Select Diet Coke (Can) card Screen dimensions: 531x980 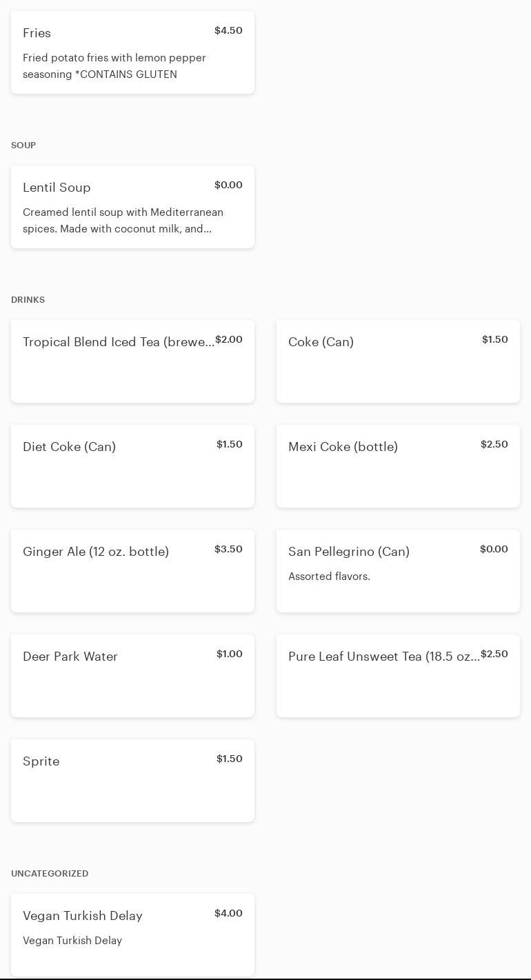coord(132,466)
